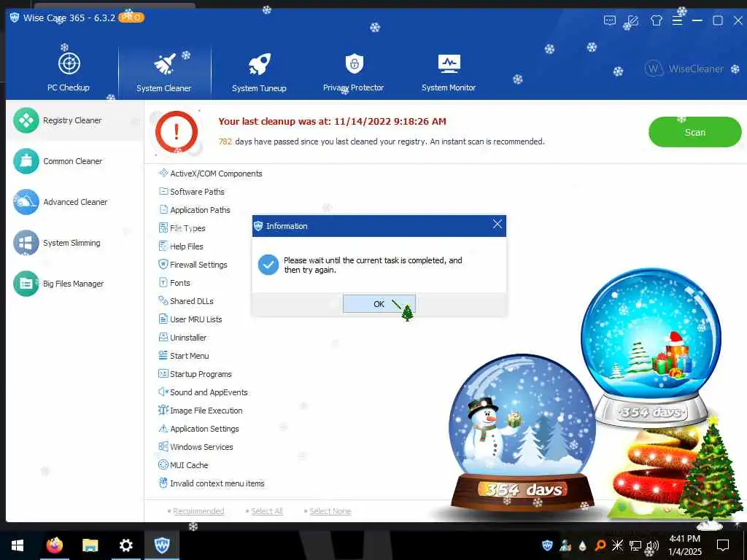The width and height of the screenshot is (747, 560).
Task: Click the Application Settings icon
Action: [163, 429]
